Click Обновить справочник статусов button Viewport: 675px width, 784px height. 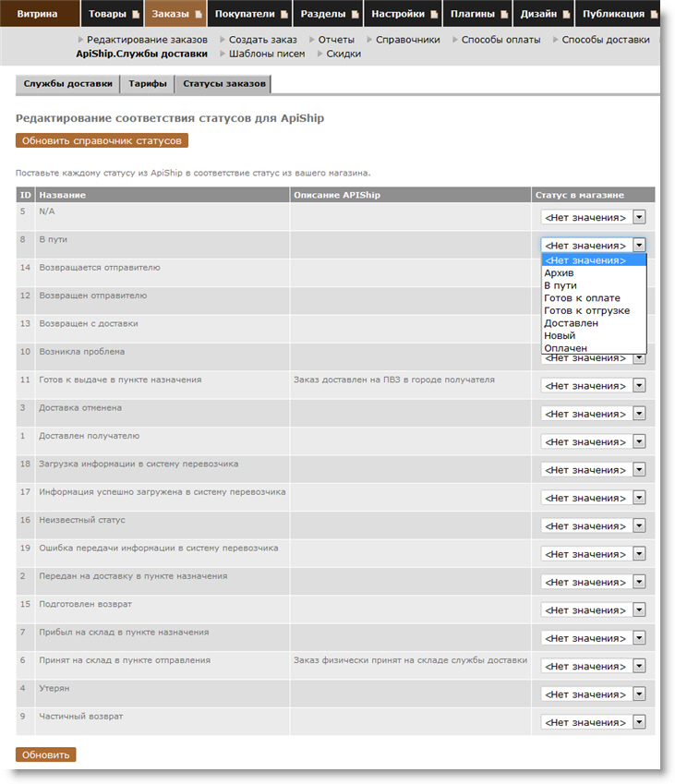pos(102,140)
